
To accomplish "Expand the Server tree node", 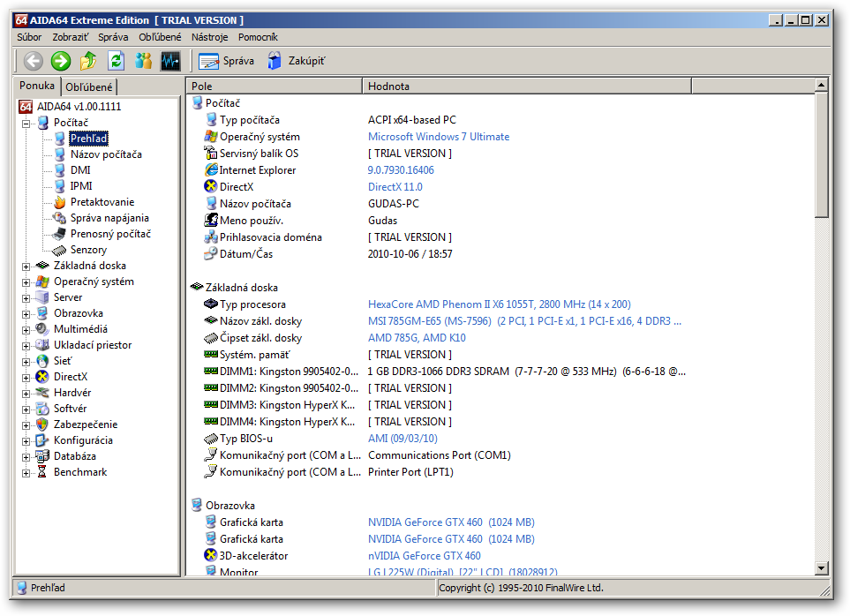I will 26,298.
